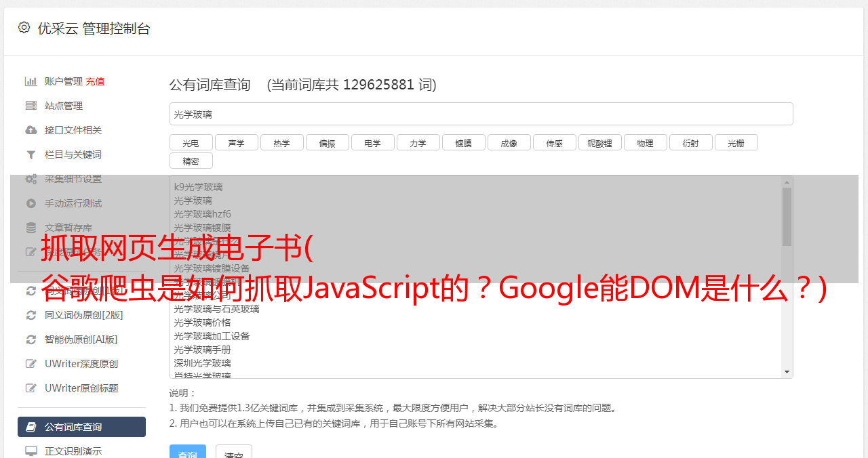
Task: Click the gear icon beside 优采云 管理控制台
Action: coord(24,28)
